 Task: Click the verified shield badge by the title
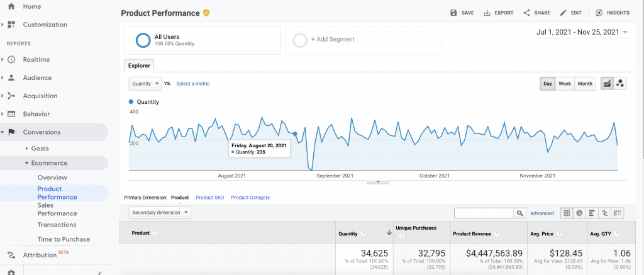[x=206, y=13]
